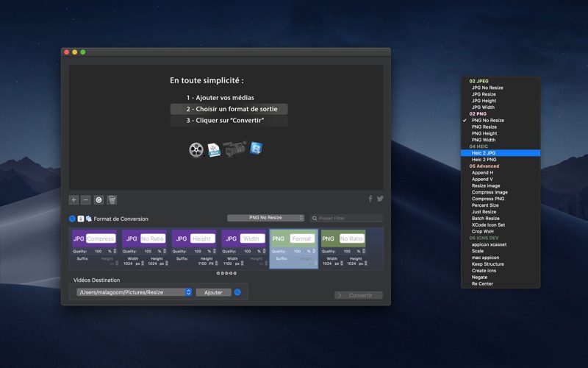Image resolution: width=588 pixels, height=368 pixels.
Task: Adjust Quality stepper on PNG Format card
Action: point(315,251)
